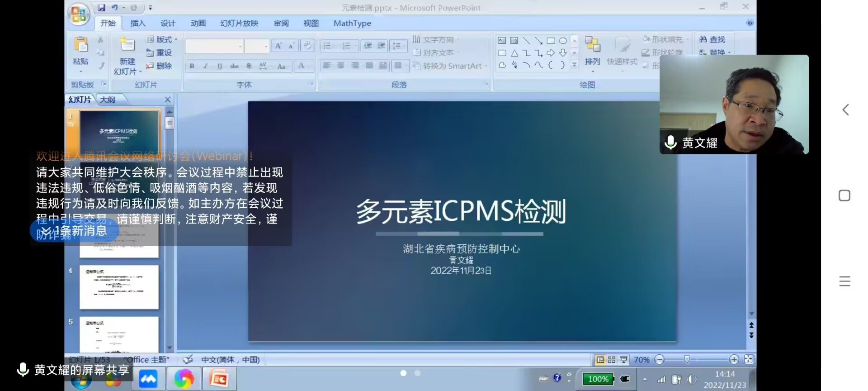Select slide 4 thumbnail in slide pane
This screenshot has height=391, width=868.
tap(119, 287)
